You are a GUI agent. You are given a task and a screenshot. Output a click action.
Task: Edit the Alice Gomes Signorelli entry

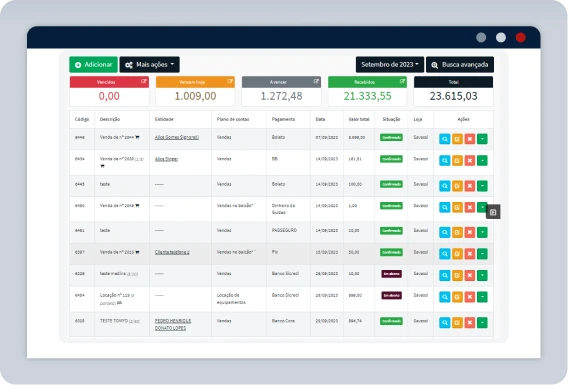point(457,139)
